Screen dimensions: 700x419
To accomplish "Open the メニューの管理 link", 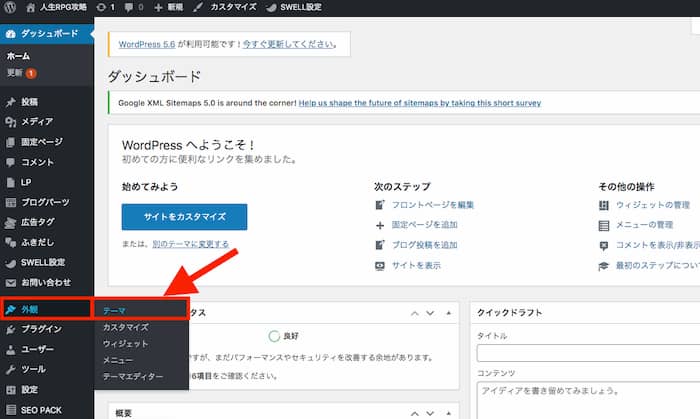I will click(x=644, y=224).
